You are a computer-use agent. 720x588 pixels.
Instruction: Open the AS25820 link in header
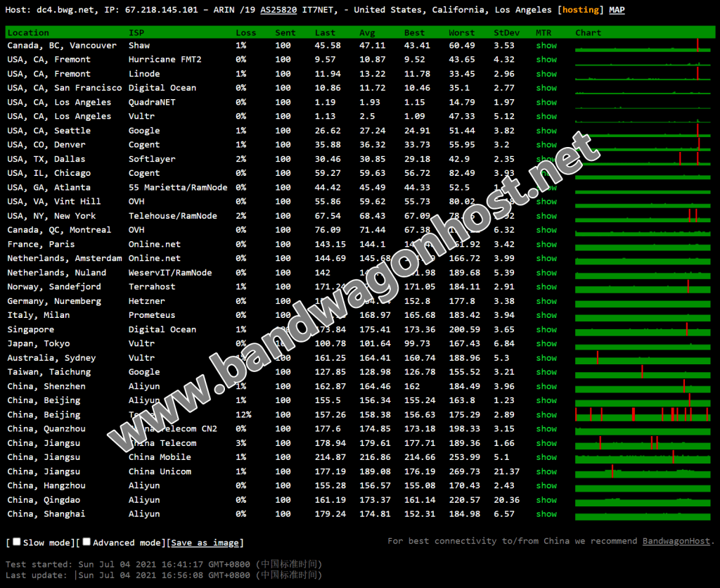pos(278,10)
